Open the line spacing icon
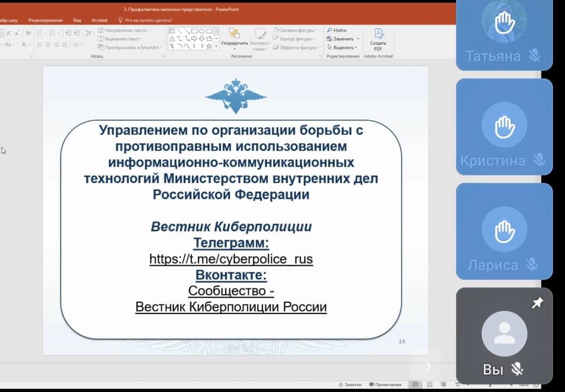Screen dimensions: 565x392 [x=88, y=33]
